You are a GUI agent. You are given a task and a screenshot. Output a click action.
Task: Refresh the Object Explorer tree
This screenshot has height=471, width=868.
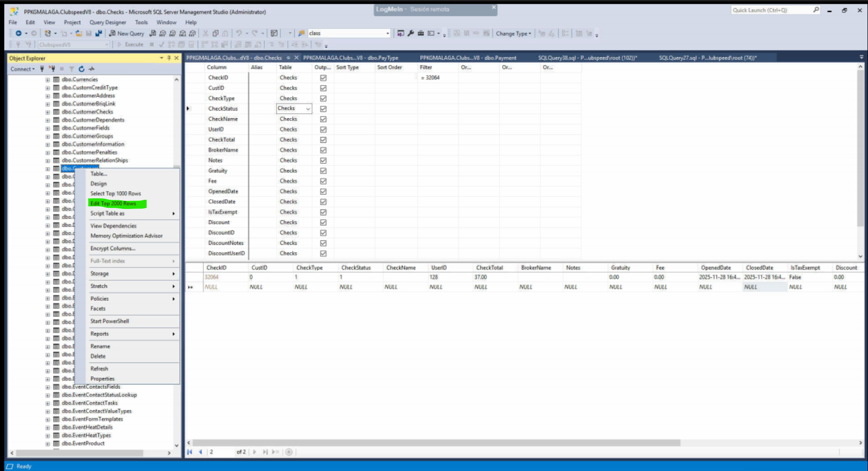pyautogui.click(x=82, y=69)
